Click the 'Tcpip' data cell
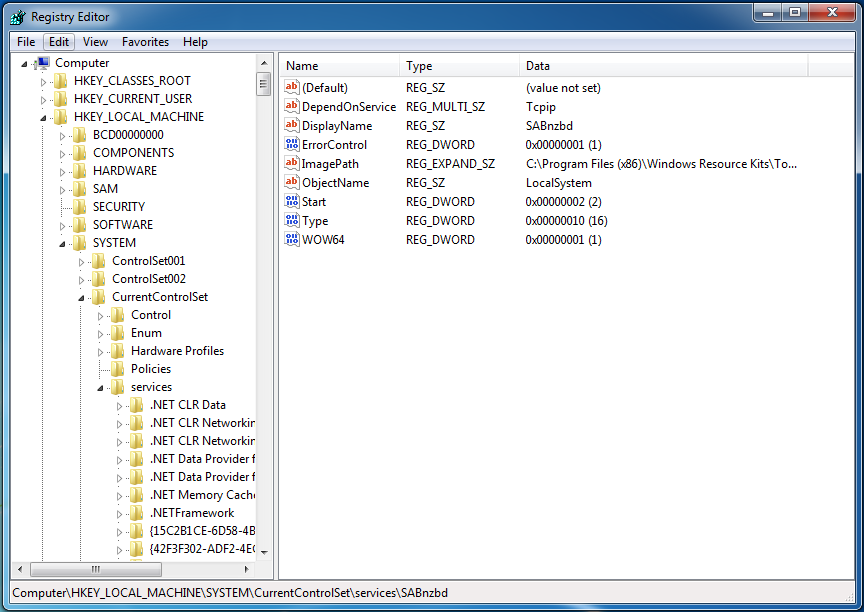This screenshot has width=864, height=612. 541,107
